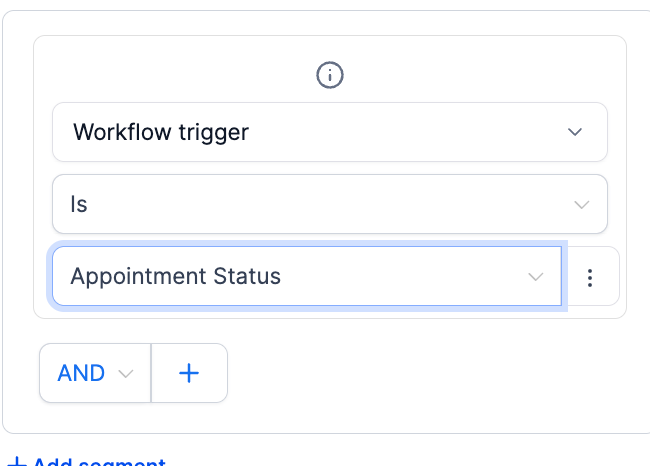Focus the highlighted Appointment Status combo box
650x466 pixels.
point(307,276)
